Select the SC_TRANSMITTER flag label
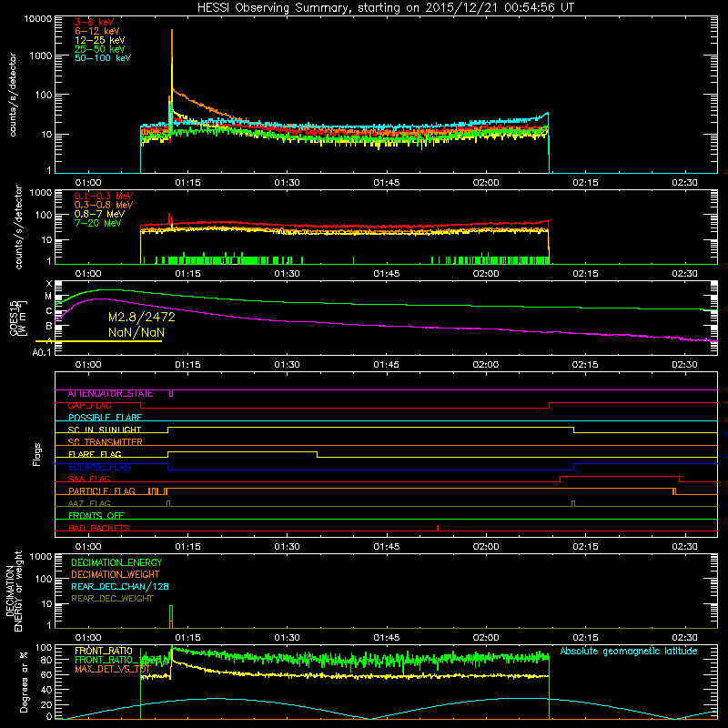728x728 pixels. (x=105, y=442)
